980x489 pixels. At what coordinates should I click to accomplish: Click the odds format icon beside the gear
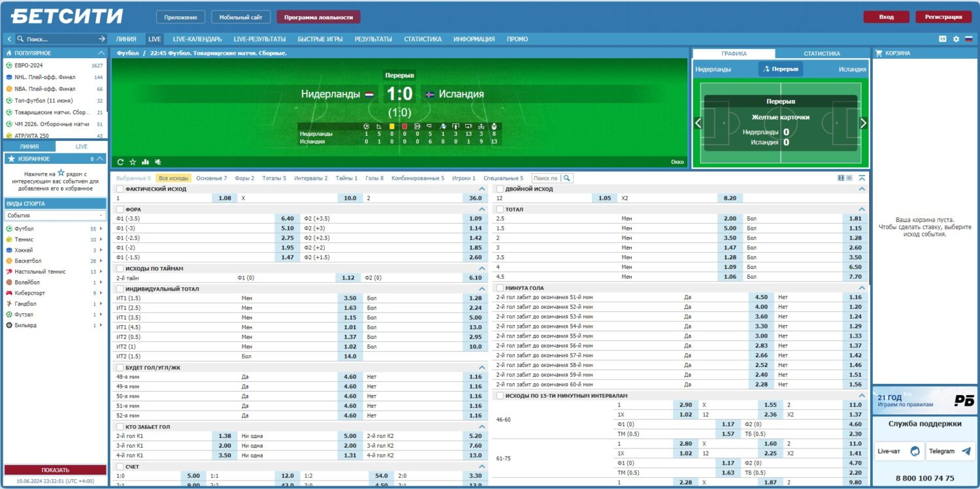tap(943, 39)
